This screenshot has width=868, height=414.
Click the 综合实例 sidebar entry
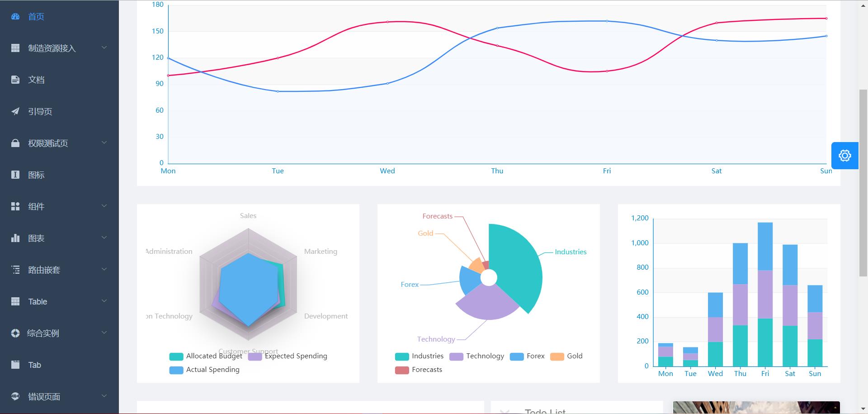tap(43, 333)
